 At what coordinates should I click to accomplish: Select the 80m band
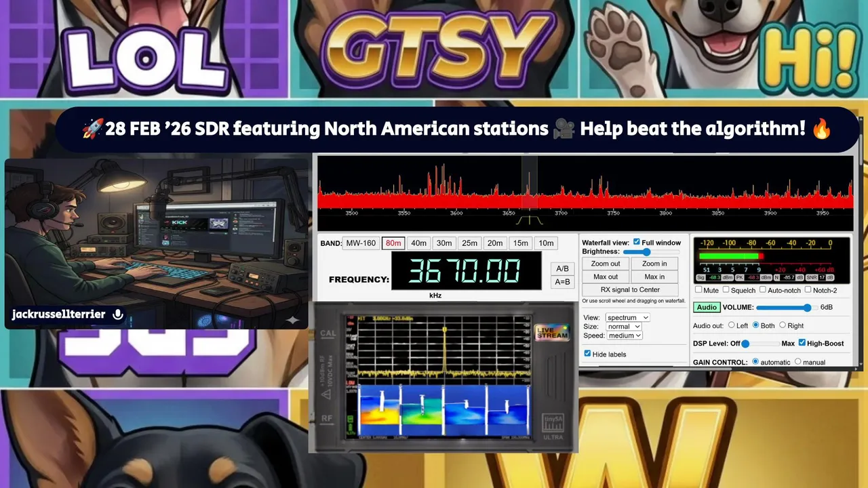(393, 243)
